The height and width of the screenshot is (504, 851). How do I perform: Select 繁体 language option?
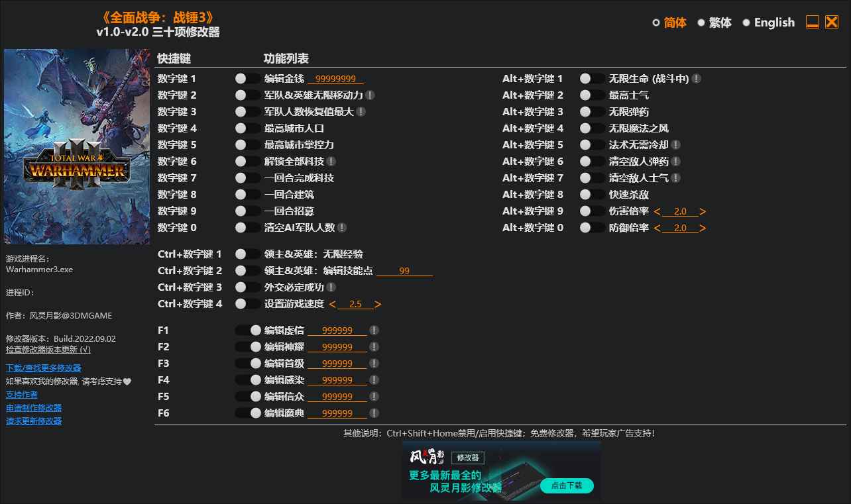click(714, 23)
